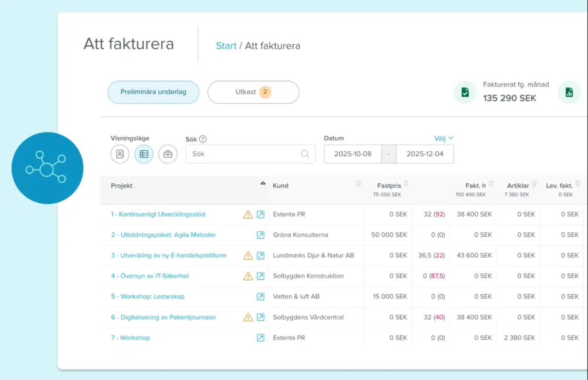Open project 1 - Kontinuerligt Utvecklingsstöd

(158, 214)
